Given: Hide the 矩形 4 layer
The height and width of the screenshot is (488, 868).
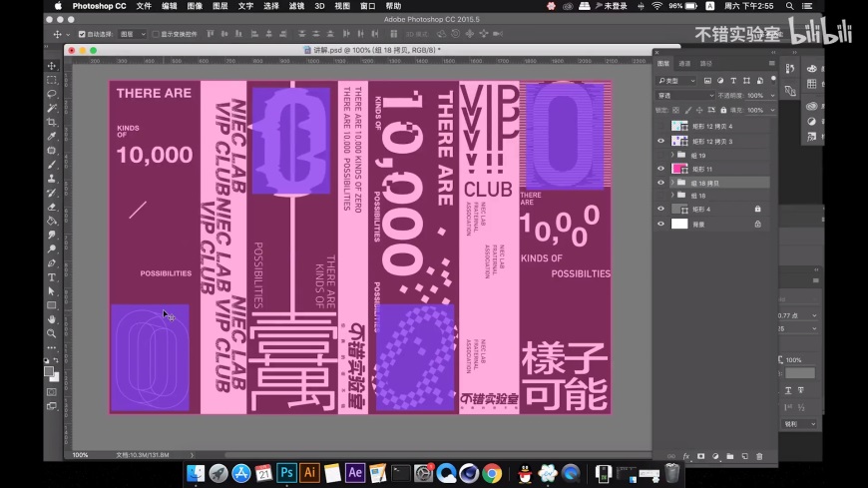Looking at the screenshot, I should tap(660, 210).
